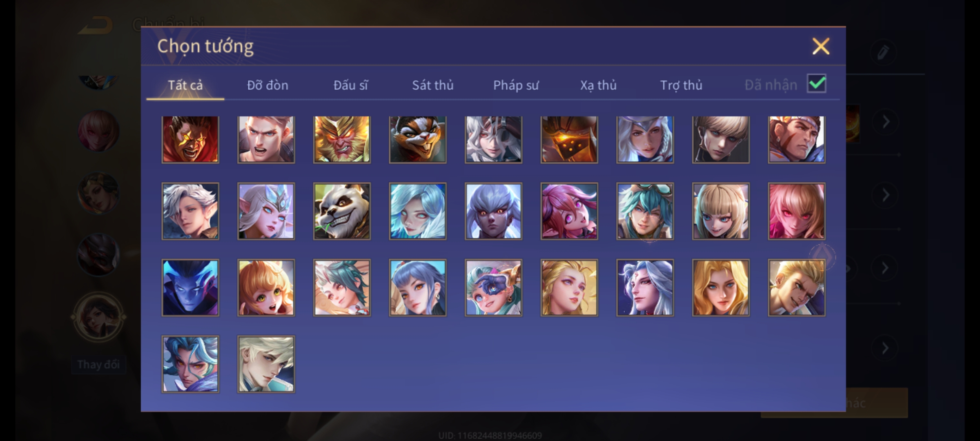Pick the hero wearing an eye mask
Image resolution: width=980 pixels, height=441 pixels.
click(x=493, y=287)
